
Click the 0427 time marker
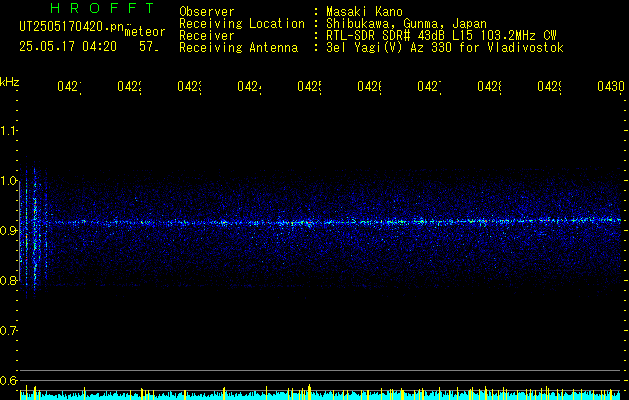[x=429, y=87]
